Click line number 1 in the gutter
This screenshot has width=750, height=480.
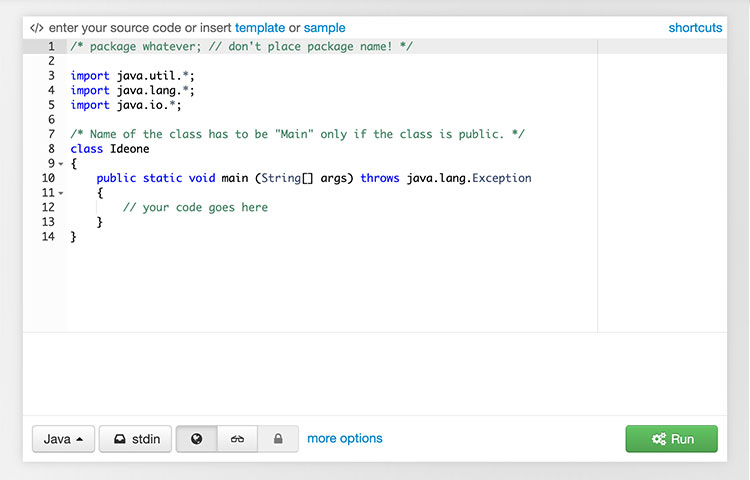point(51,46)
